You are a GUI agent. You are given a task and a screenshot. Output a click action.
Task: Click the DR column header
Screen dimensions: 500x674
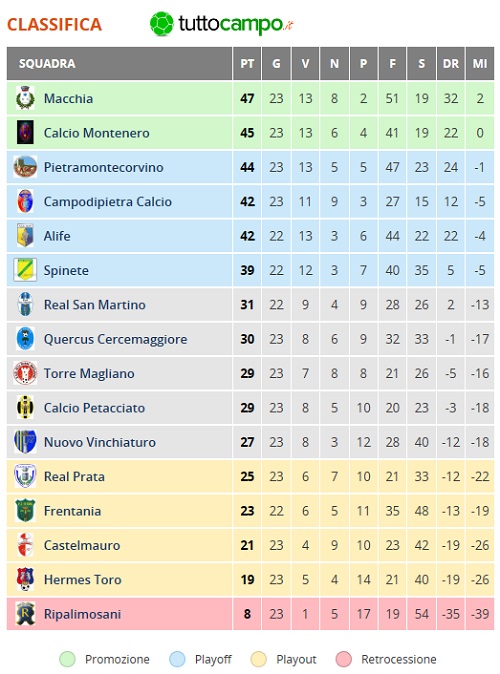click(451, 64)
